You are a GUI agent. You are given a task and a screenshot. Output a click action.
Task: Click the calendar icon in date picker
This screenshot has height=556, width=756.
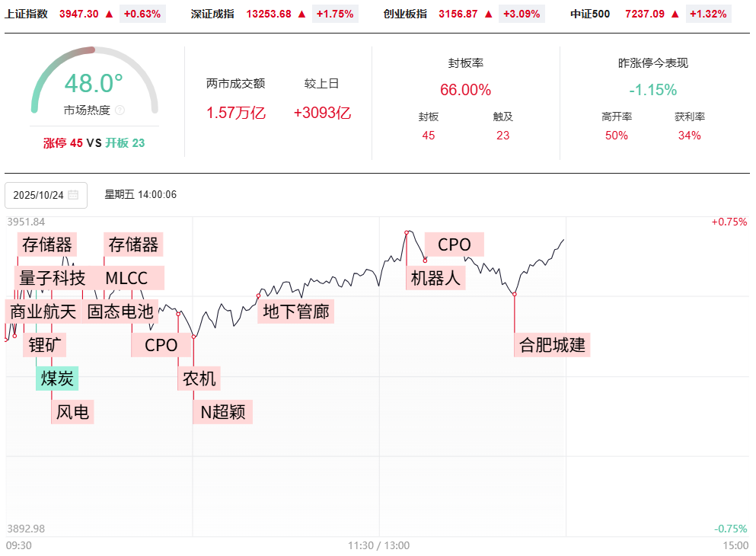point(73,195)
